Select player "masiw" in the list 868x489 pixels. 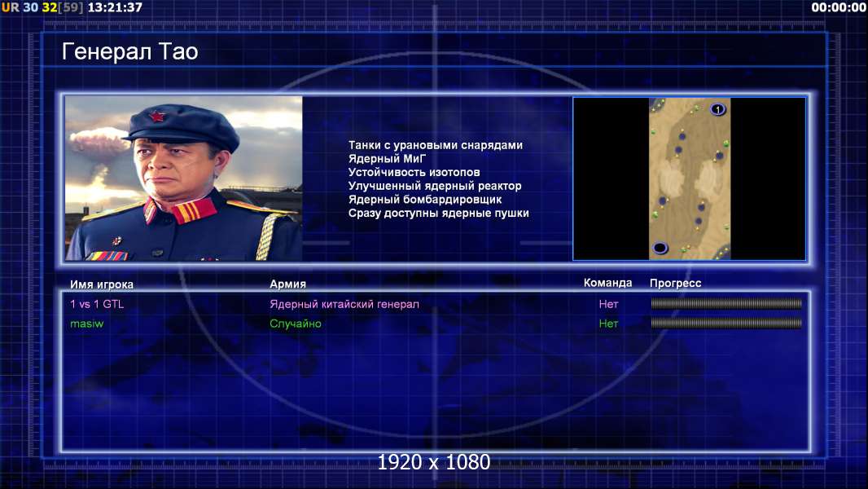87,324
